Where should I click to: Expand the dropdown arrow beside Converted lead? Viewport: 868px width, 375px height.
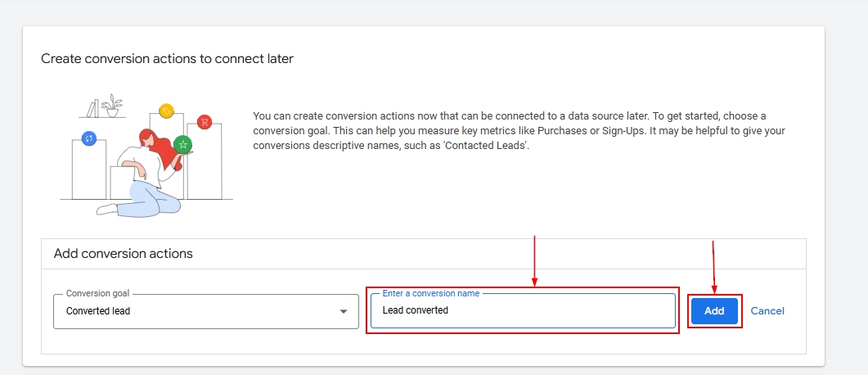(344, 311)
